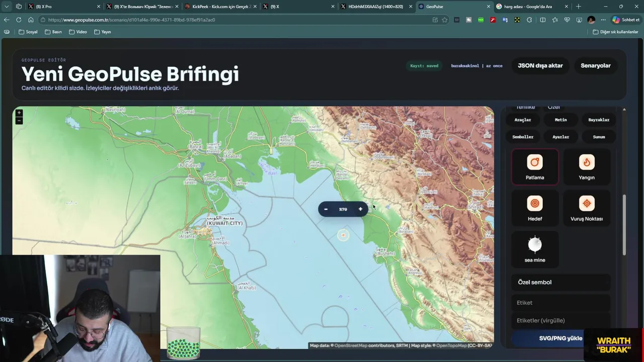This screenshot has height=362, width=644.
Task: Focus the Etiketler (virgülle) input field
Action: click(560, 320)
